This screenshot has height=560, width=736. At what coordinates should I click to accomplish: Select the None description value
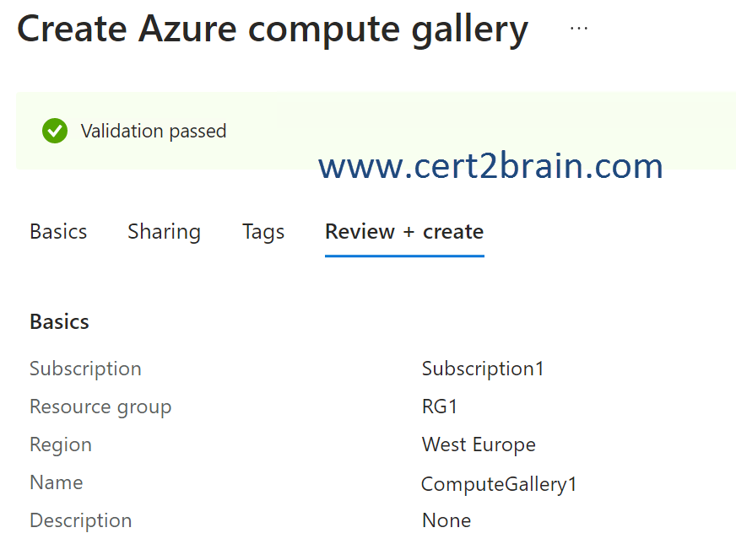point(446,520)
